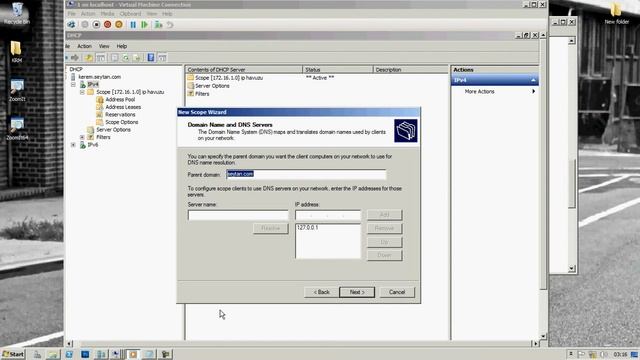Screen dimensions: 640x360
Task: Click the Add button for DNS IP address
Action: pyautogui.click(x=384, y=215)
